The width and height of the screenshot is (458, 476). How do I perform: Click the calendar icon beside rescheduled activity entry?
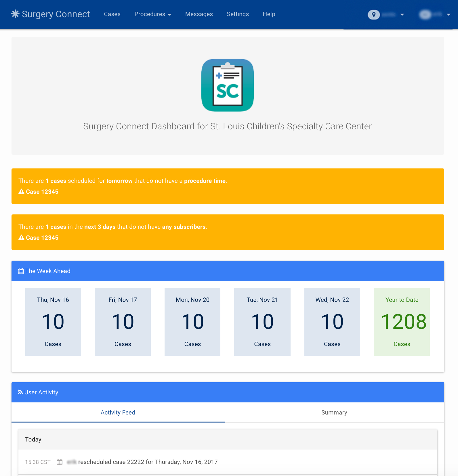click(60, 462)
